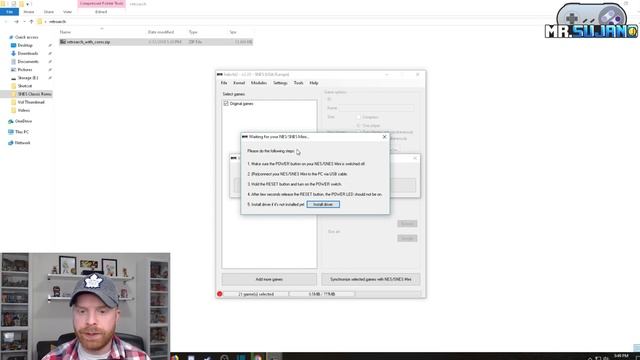Click the retroarch address bar path
Screen dimensions: 640x360
[58, 22]
